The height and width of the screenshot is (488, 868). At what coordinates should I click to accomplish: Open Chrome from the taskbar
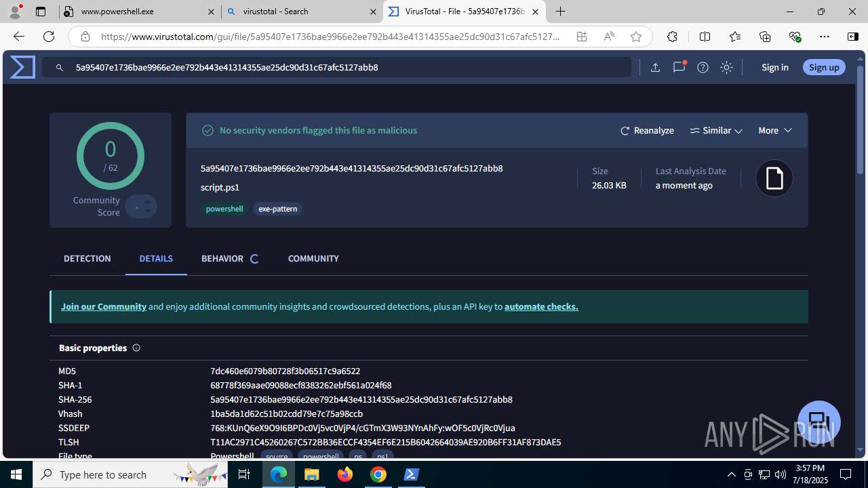coord(378,474)
